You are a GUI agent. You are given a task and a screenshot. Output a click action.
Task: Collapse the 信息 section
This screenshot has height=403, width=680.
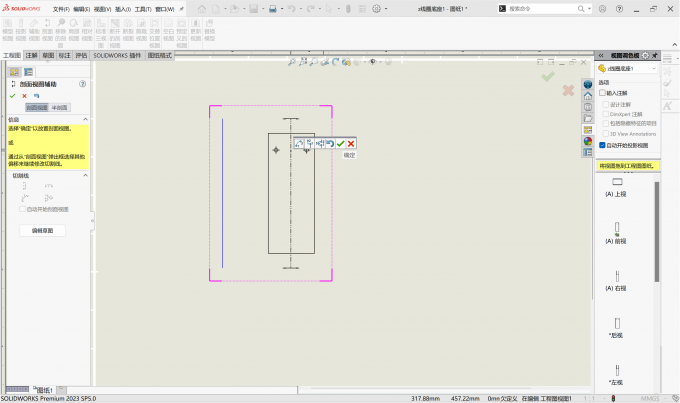[x=85, y=119]
